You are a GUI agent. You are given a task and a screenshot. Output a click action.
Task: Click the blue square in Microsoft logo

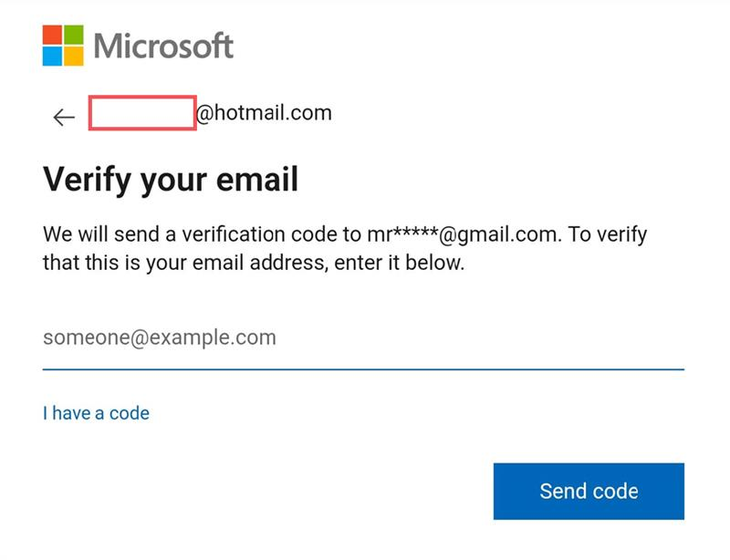pos(52,57)
